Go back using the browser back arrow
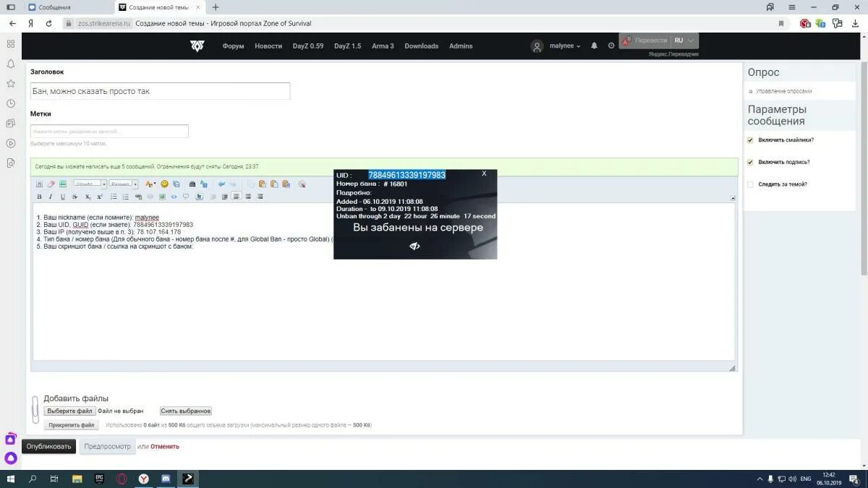 pyautogui.click(x=12, y=23)
